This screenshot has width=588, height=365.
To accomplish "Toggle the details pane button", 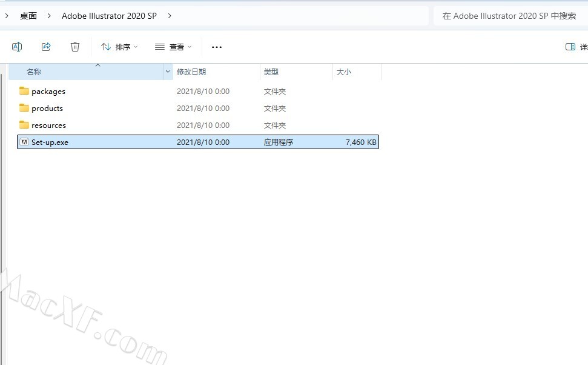I will coord(570,47).
